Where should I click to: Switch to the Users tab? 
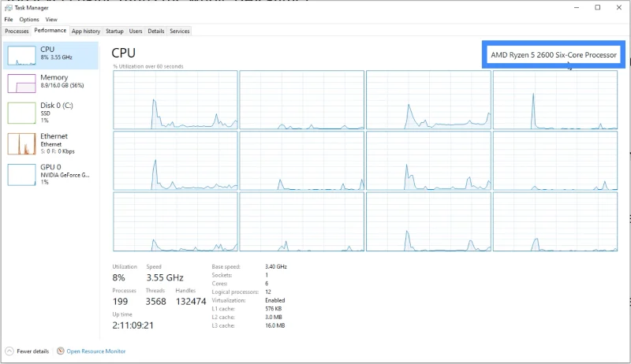(136, 31)
